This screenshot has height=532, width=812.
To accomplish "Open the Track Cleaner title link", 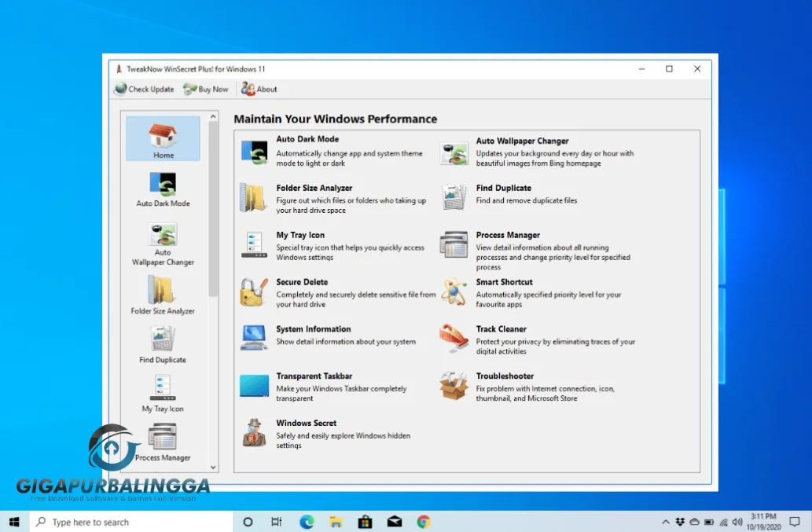I will tap(501, 329).
